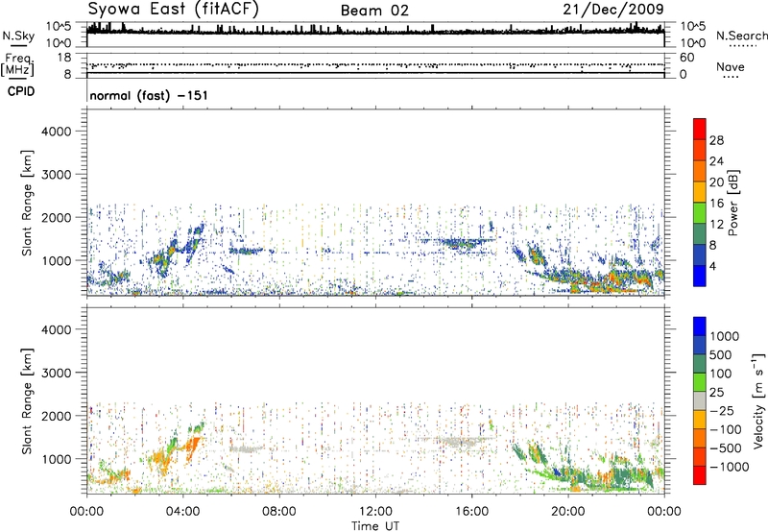
Task: Click the '4' power colorbar tick
Action: click(x=712, y=266)
